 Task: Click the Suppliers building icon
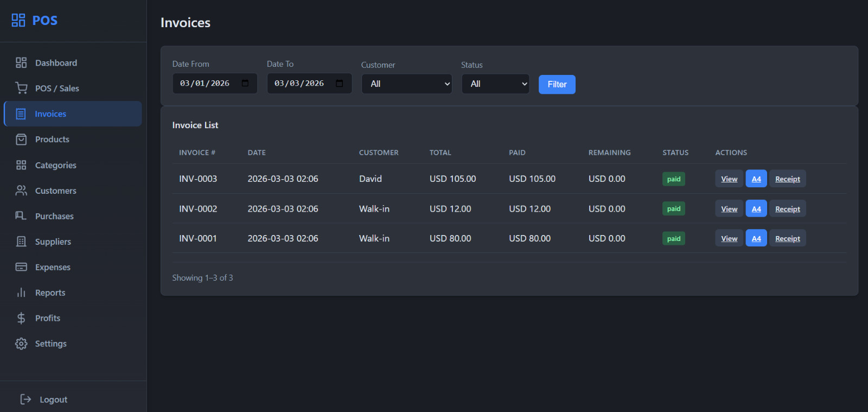[x=21, y=242]
